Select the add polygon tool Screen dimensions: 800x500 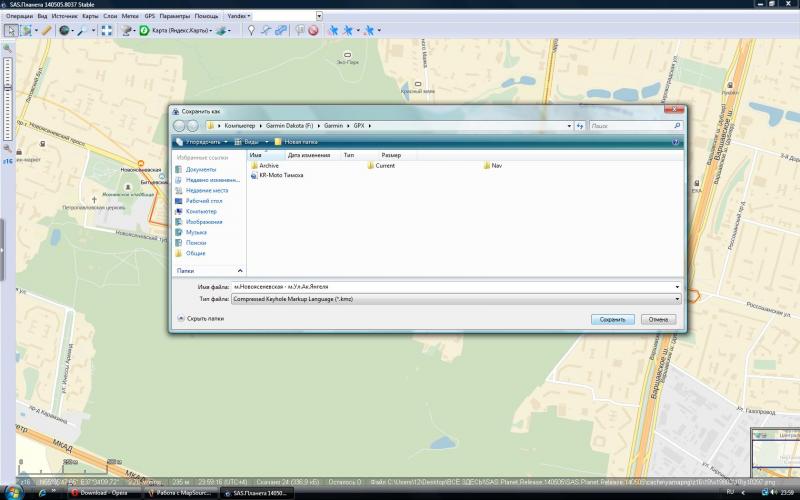tap(281, 31)
